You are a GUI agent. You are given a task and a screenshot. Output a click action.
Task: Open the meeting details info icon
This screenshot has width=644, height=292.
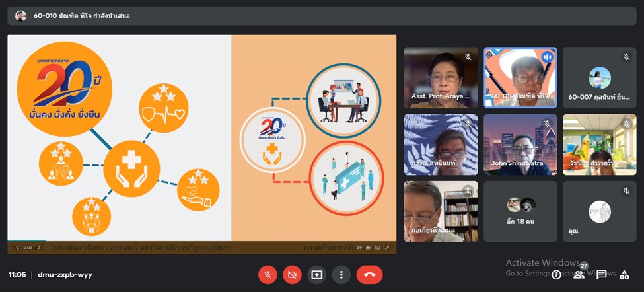557,274
